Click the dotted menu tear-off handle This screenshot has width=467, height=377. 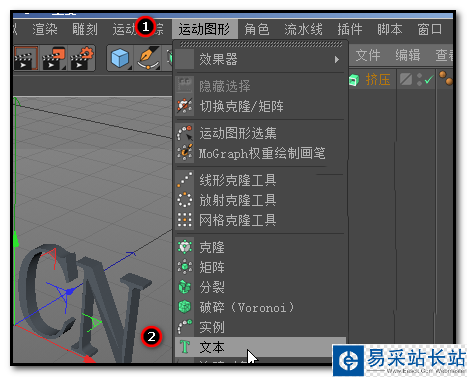(x=261, y=44)
